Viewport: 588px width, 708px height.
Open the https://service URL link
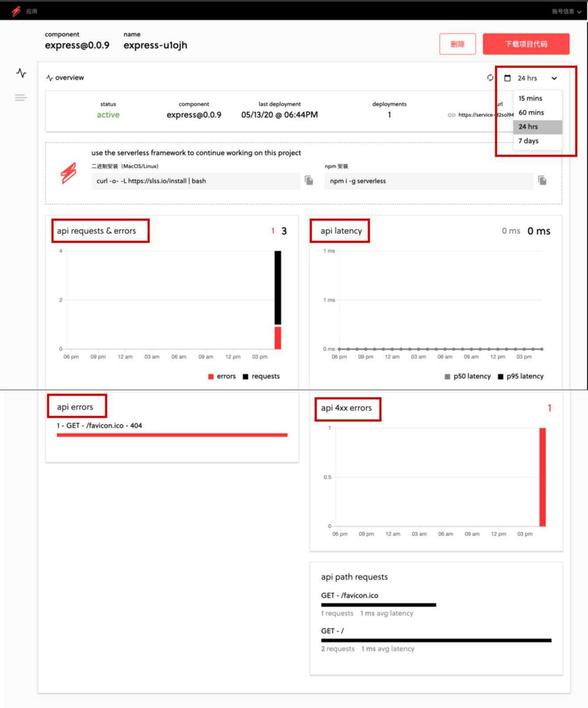click(x=486, y=115)
